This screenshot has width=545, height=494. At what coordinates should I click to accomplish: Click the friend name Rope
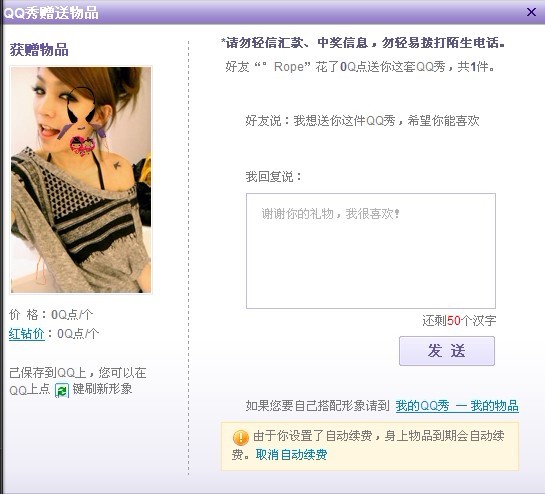coord(289,66)
